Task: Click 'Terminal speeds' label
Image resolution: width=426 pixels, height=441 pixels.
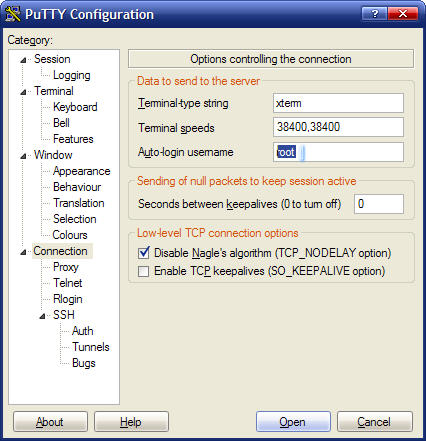Action: point(176,128)
